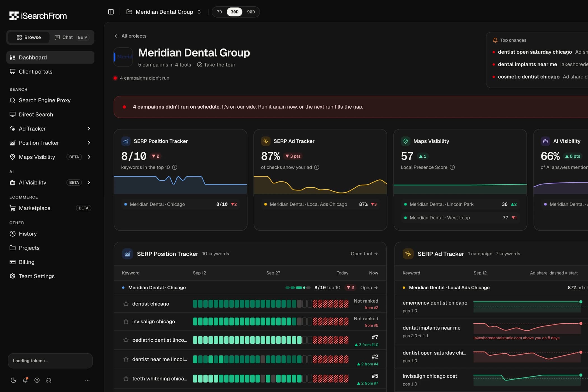588x392 pixels.
Task: Open Team Settings in sidebar
Action: (50, 276)
